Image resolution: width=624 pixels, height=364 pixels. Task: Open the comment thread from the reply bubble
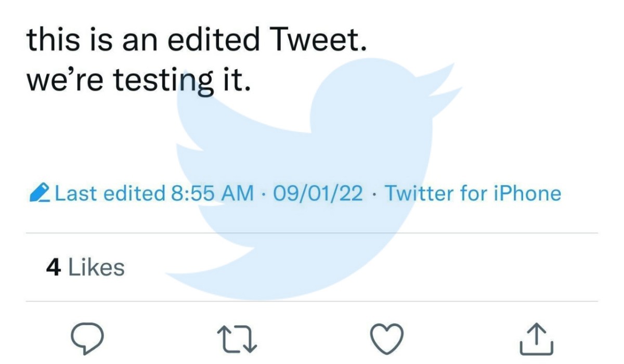click(87, 337)
